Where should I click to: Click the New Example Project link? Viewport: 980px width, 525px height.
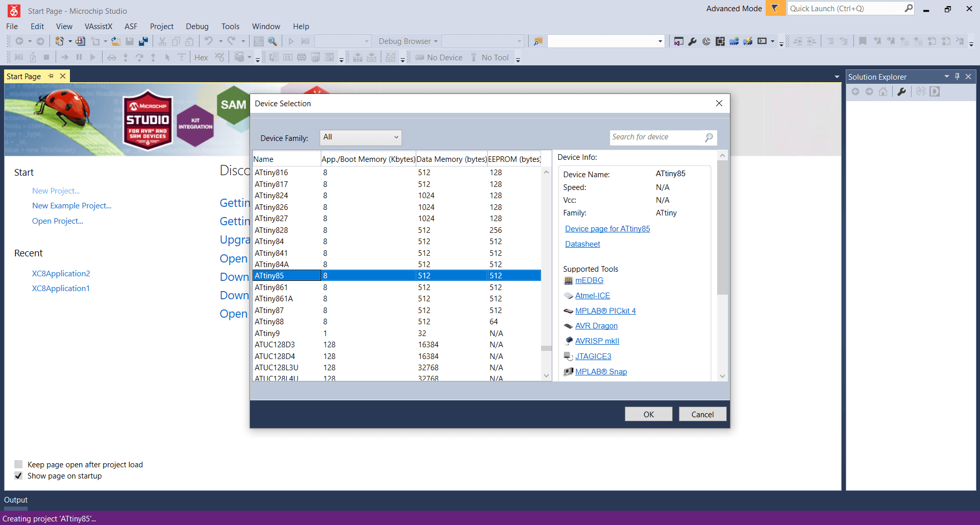[71, 206]
